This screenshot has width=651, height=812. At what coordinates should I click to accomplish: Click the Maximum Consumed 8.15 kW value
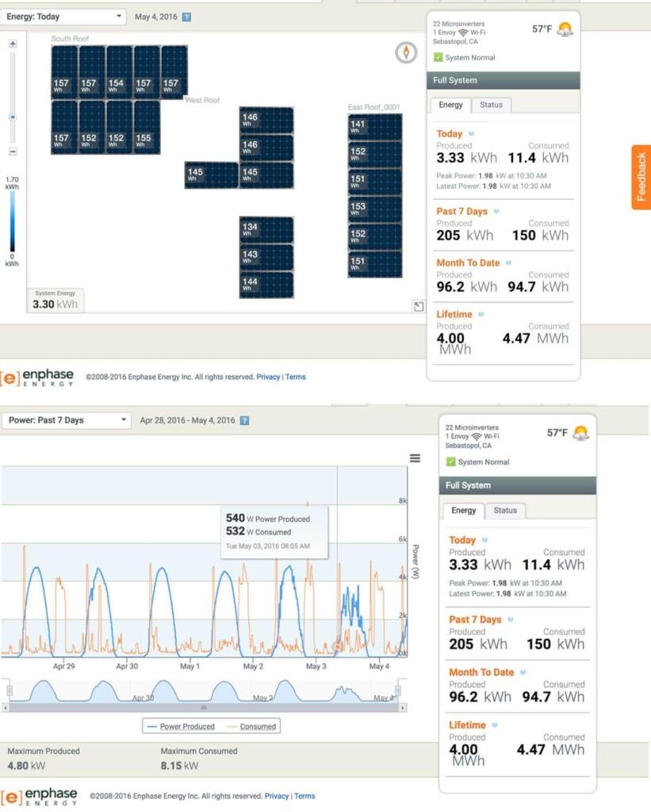179,765
